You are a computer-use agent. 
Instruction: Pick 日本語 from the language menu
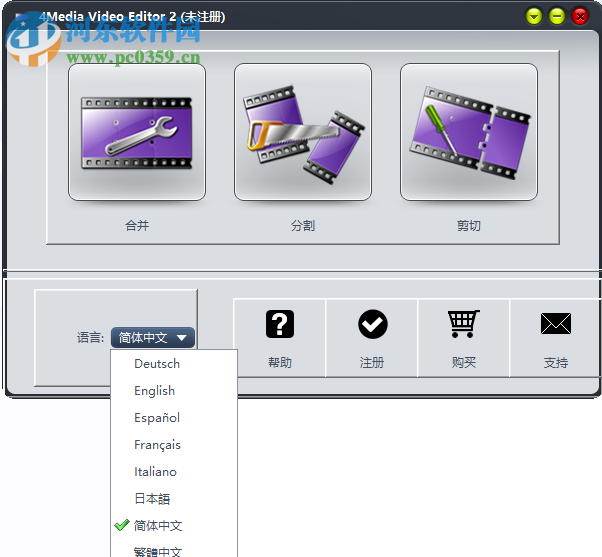[x=174, y=499]
